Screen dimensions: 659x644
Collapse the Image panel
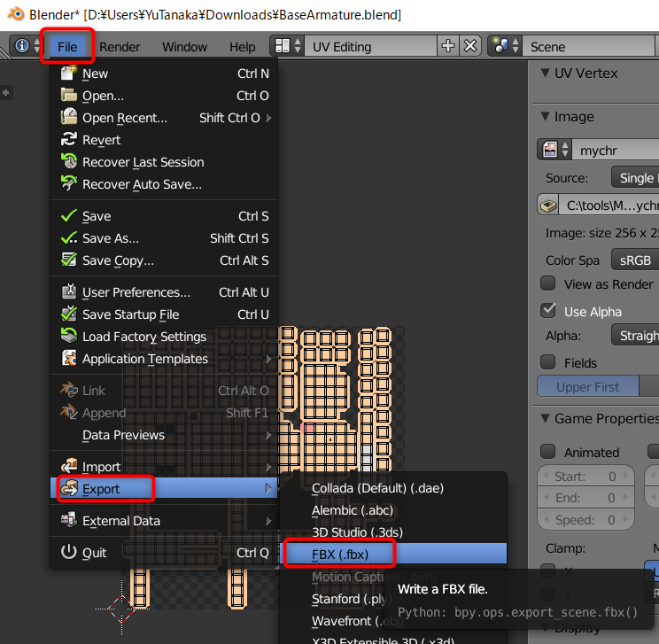tap(545, 116)
